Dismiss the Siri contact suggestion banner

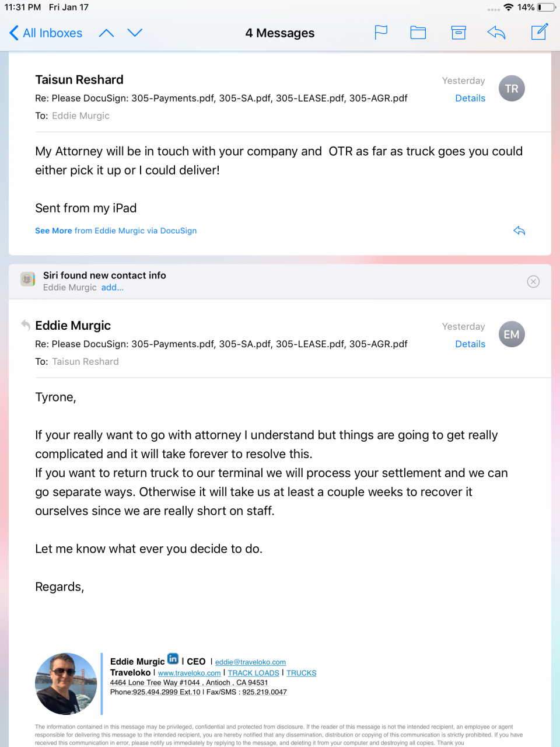(533, 281)
